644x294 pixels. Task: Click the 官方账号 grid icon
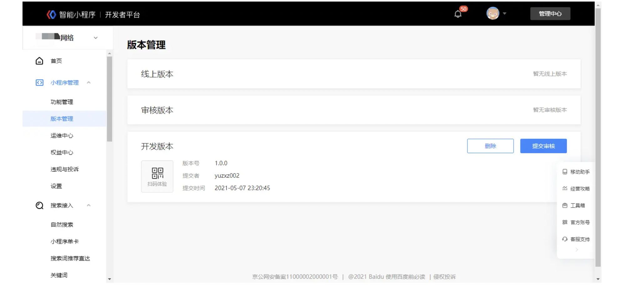coord(565,222)
